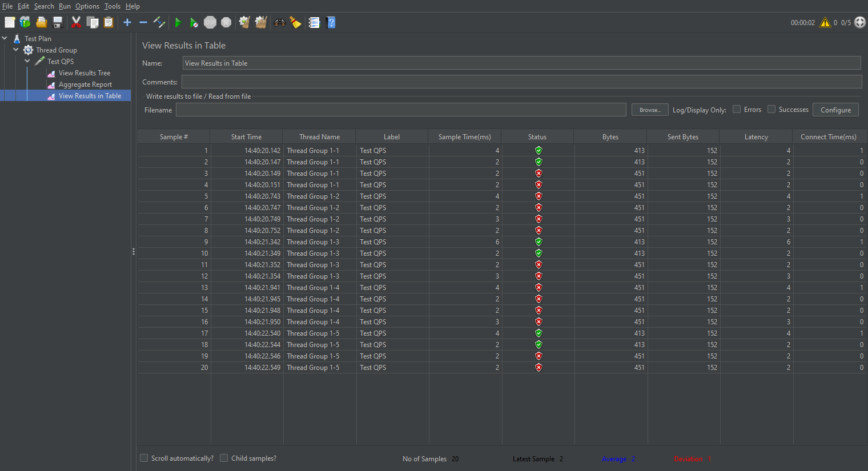Open the Templates icon in toolbar
This screenshot has width=868, height=471.
[25, 22]
